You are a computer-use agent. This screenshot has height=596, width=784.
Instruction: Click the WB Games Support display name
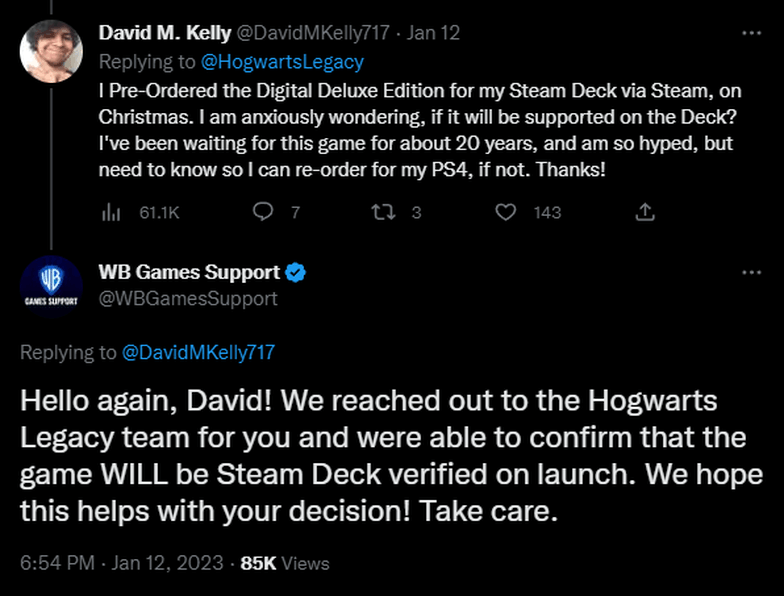tap(189, 272)
